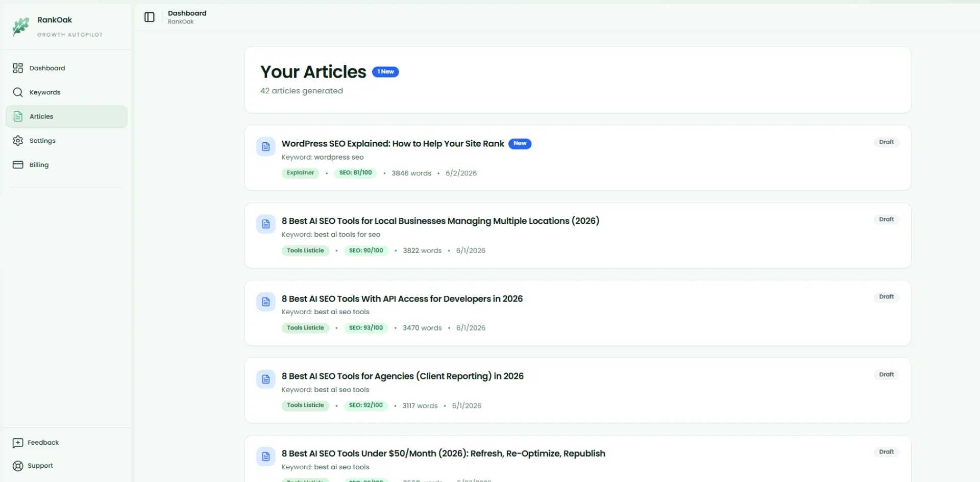
Task: Click the SEO: 92/100 score badge
Action: tap(366, 405)
